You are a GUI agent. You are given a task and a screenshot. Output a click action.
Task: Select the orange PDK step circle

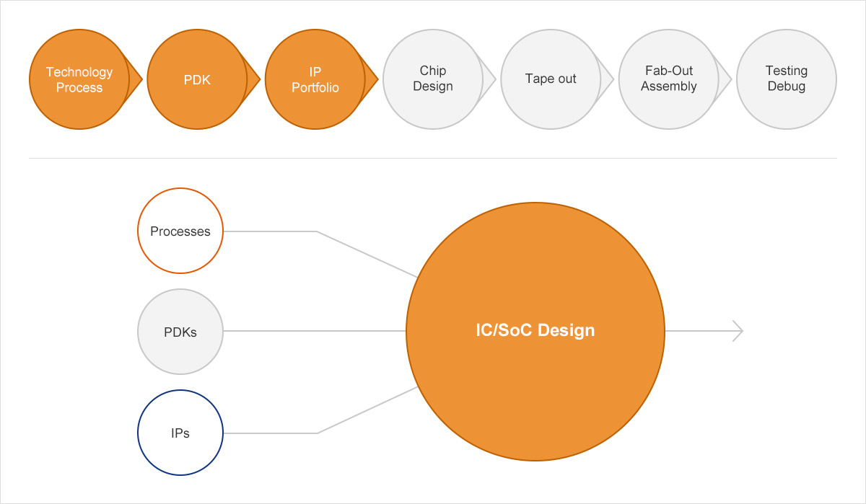[197, 79]
